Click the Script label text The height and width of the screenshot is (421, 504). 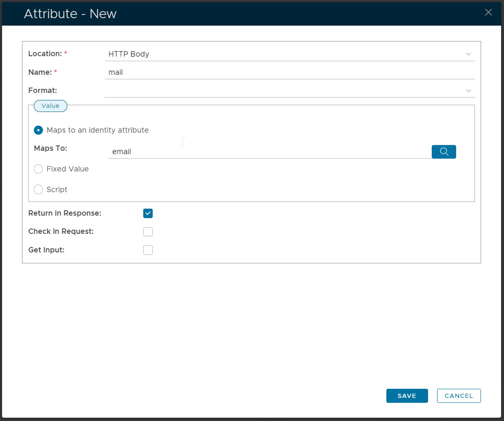click(x=57, y=190)
